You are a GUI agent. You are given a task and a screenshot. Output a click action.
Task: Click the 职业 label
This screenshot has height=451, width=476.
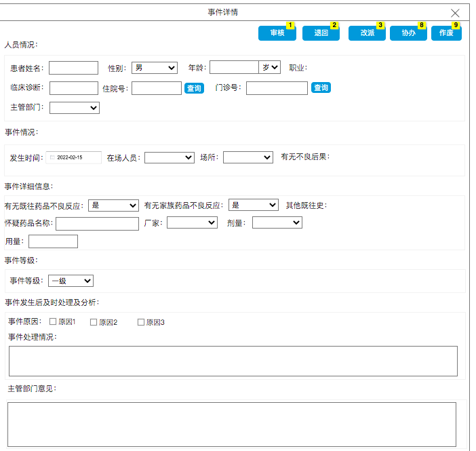[298, 68]
